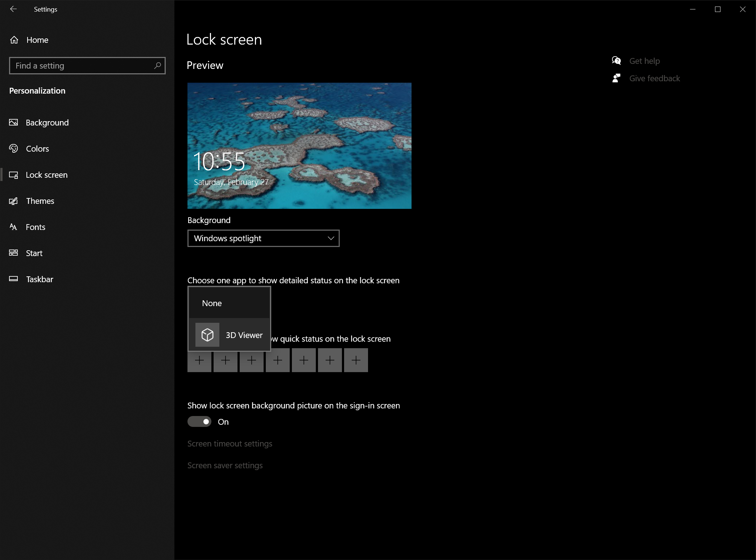Click Screen timeout settings option
The height and width of the screenshot is (560, 756).
coord(230,444)
